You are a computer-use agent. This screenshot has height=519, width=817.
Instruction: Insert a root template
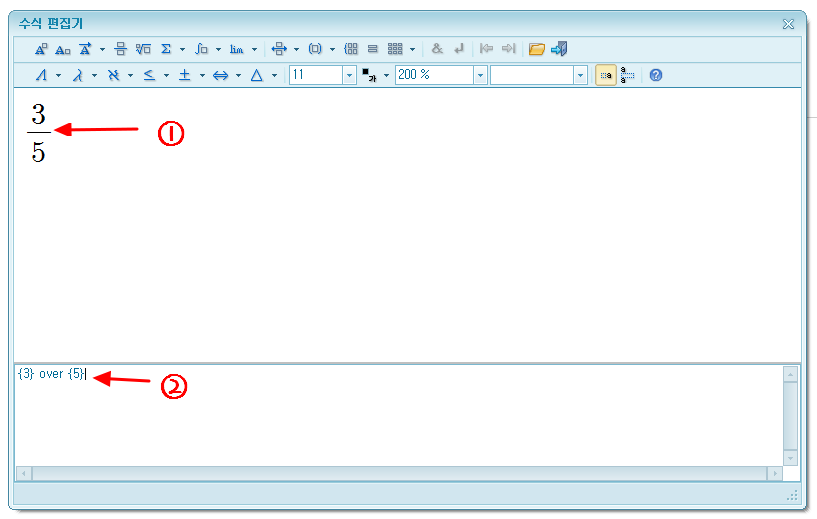tap(143, 50)
